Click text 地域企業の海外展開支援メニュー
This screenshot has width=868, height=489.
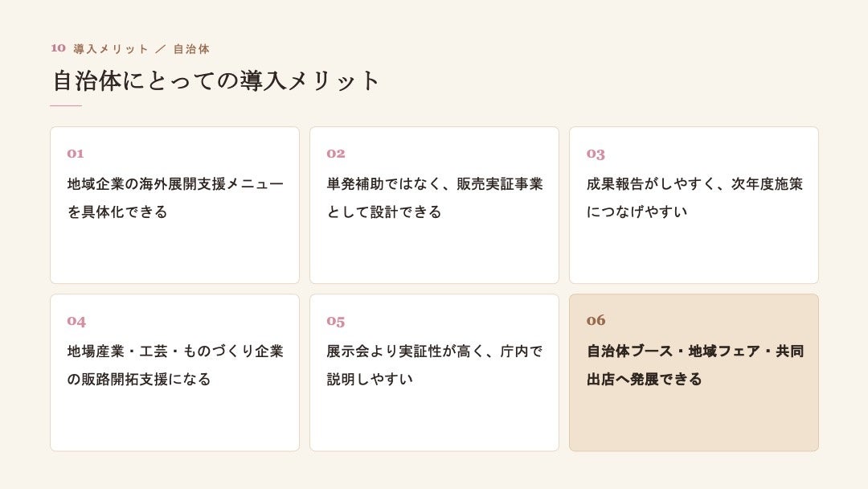[x=175, y=184]
